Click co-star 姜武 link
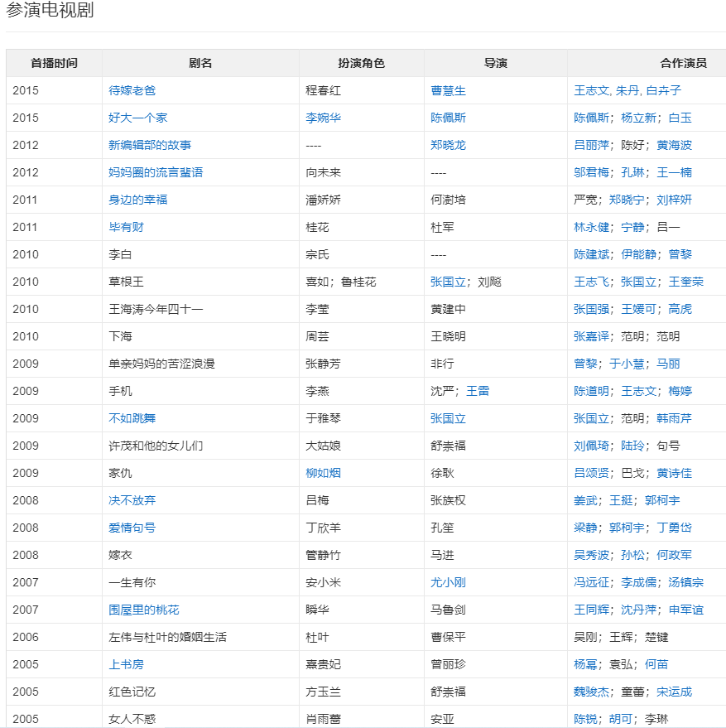The height and width of the screenshot is (728, 726). (x=585, y=500)
